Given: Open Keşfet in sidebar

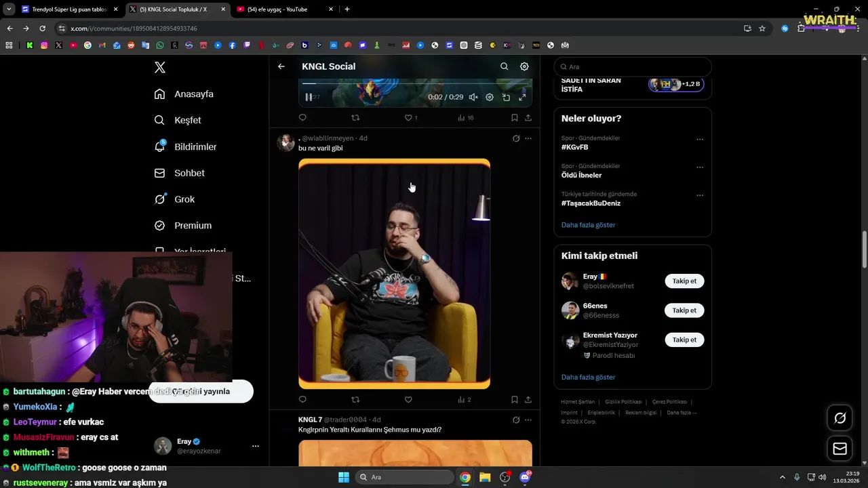Looking at the screenshot, I should [x=178, y=120].
